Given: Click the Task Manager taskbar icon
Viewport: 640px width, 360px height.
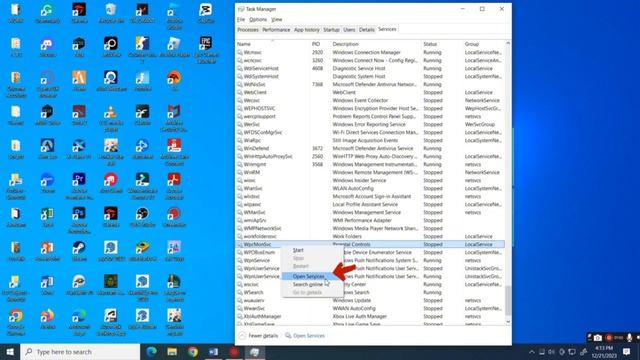Looking at the screenshot, I should (x=255, y=352).
